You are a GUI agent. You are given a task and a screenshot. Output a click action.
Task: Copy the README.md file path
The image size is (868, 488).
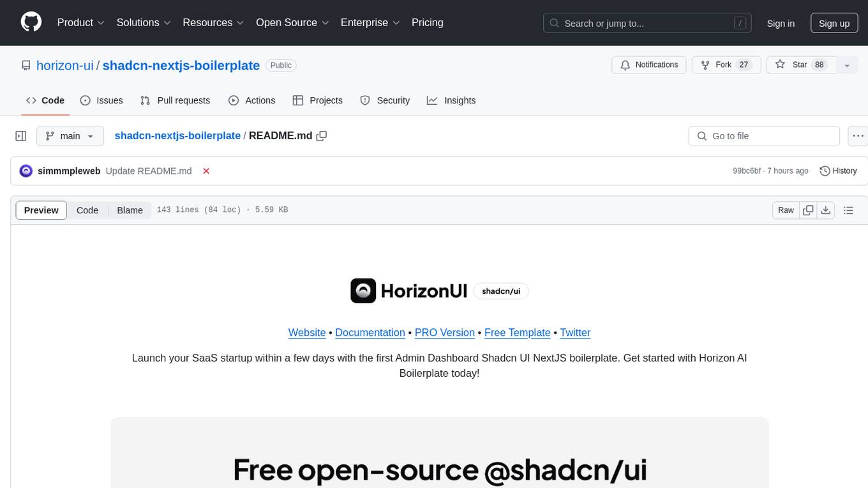322,136
